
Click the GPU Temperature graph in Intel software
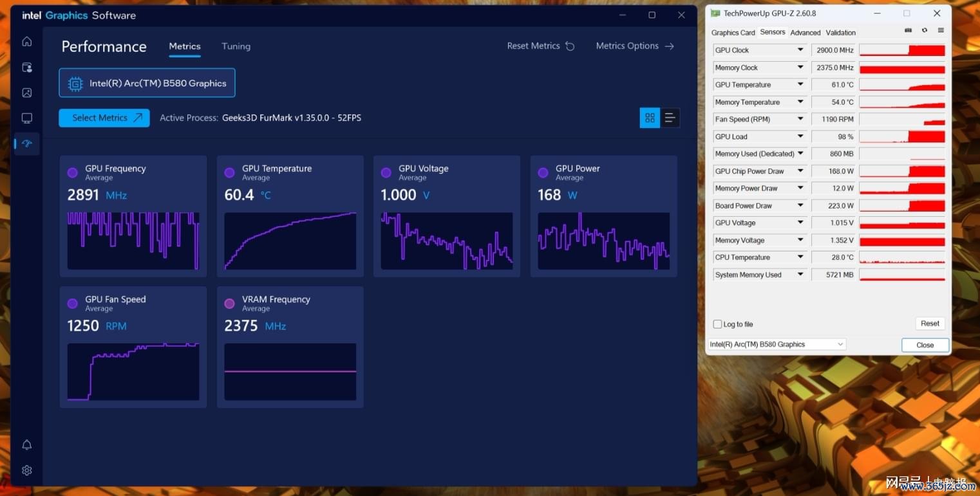(290, 241)
